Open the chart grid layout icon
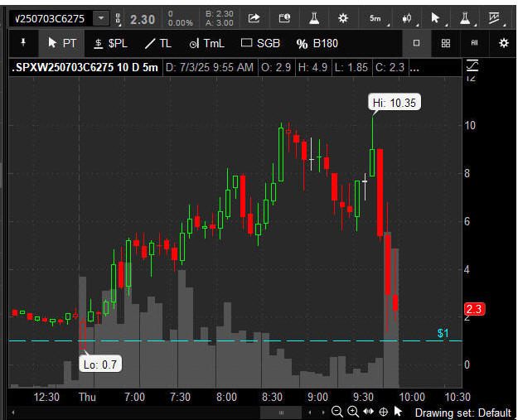Screen dimensions: 518x420 (x=446, y=43)
